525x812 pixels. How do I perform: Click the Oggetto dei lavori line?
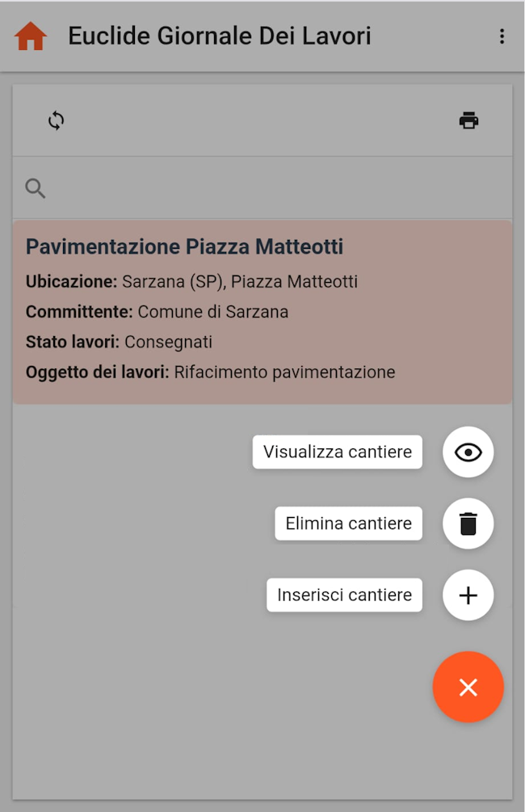[210, 372]
